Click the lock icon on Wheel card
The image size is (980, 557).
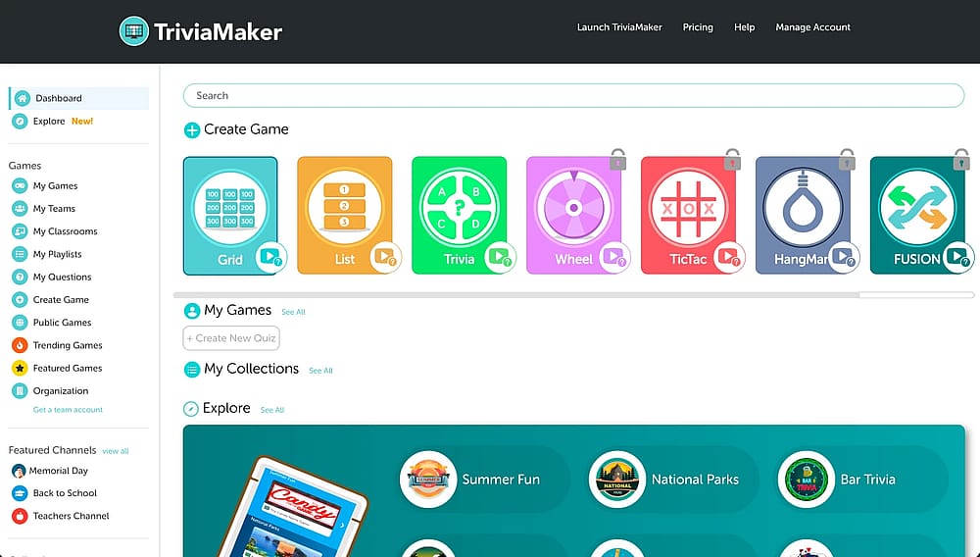tap(617, 159)
